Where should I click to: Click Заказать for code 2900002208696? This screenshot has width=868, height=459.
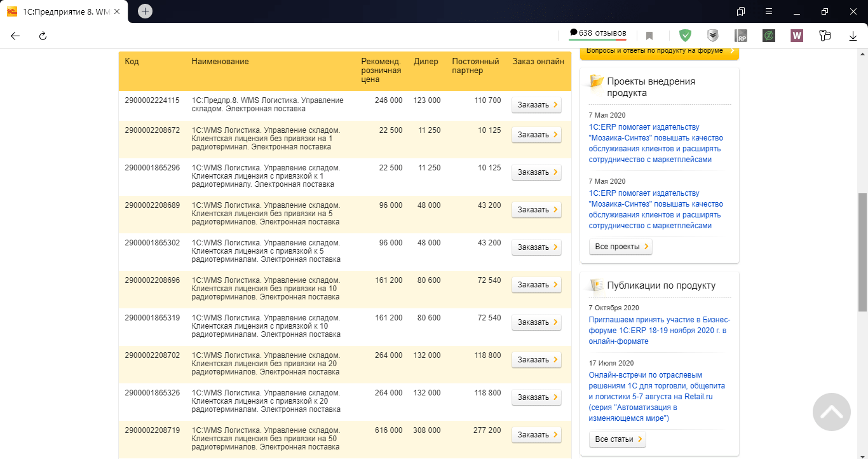click(x=536, y=285)
